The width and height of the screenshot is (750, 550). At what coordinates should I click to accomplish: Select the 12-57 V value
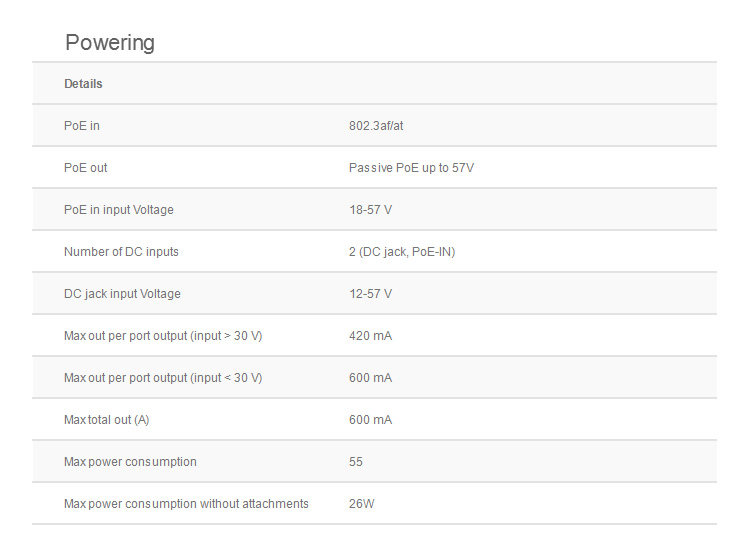(370, 294)
